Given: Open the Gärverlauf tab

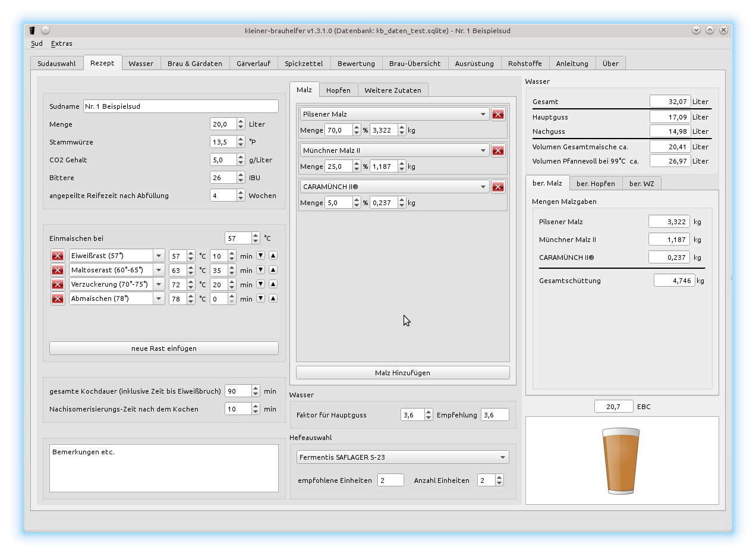Looking at the screenshot, I should pos(253,64).
